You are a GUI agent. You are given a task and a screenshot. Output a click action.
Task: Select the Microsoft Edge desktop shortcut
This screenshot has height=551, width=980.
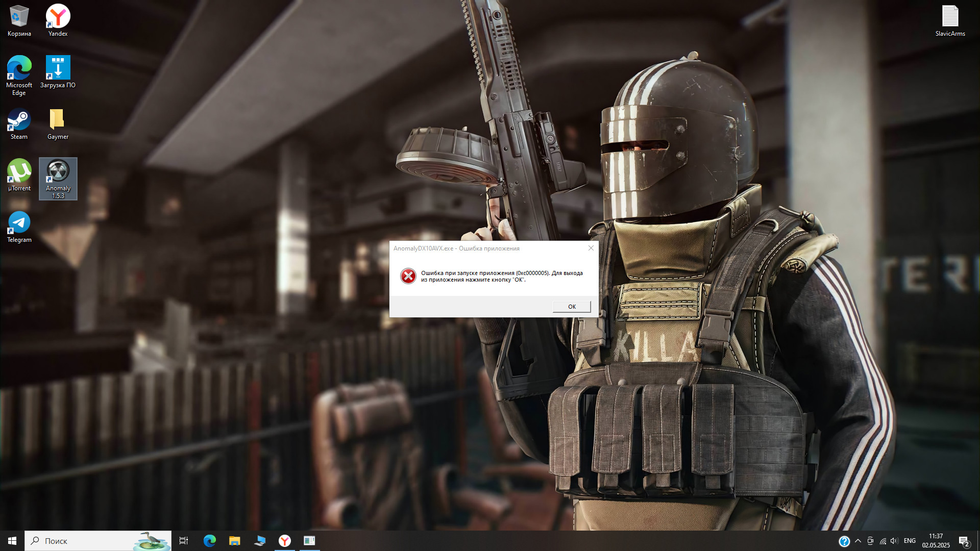19,76
